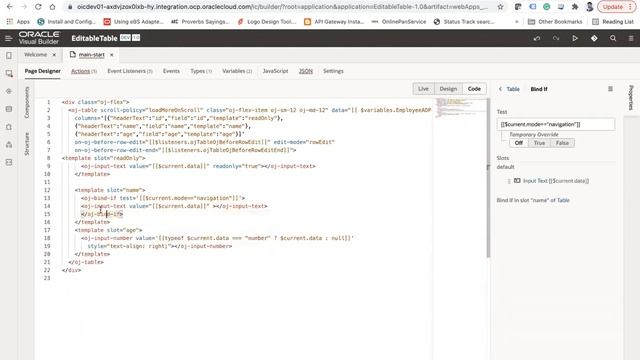Image resolution: width=640 pixels, height=360 pixels.
Task: Switch editor to Design mode
Action: tap(448, 89)
